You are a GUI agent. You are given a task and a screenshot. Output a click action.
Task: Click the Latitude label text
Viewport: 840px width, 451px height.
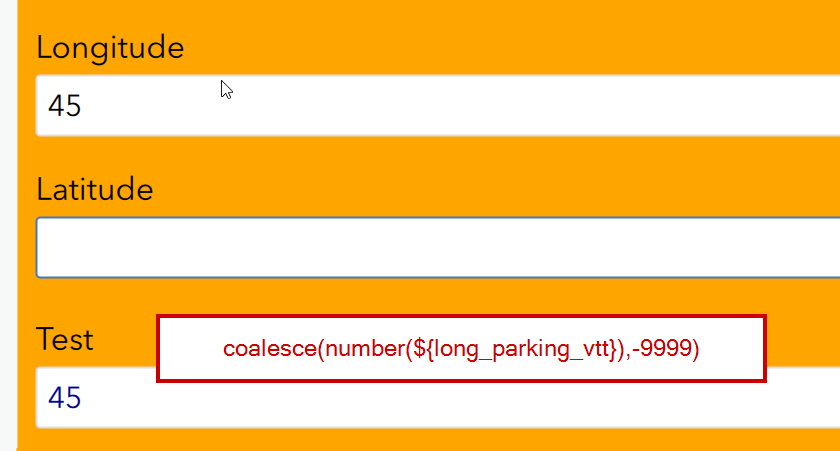pos(95,190)
